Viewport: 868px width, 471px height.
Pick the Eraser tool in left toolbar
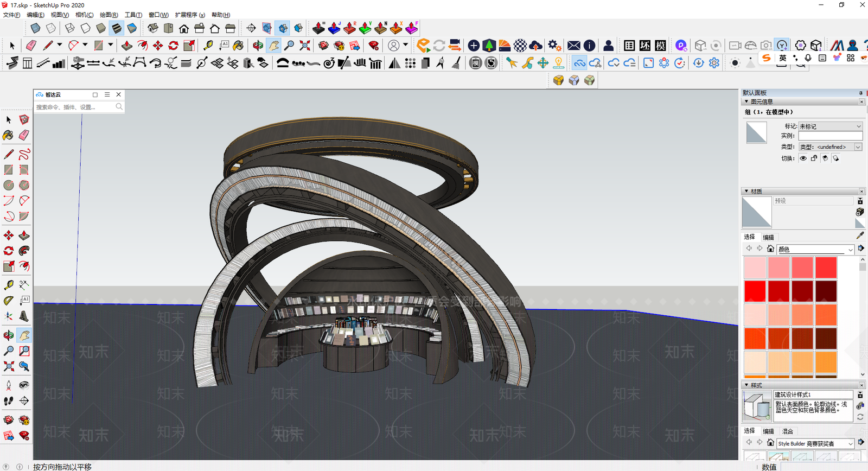24,135
